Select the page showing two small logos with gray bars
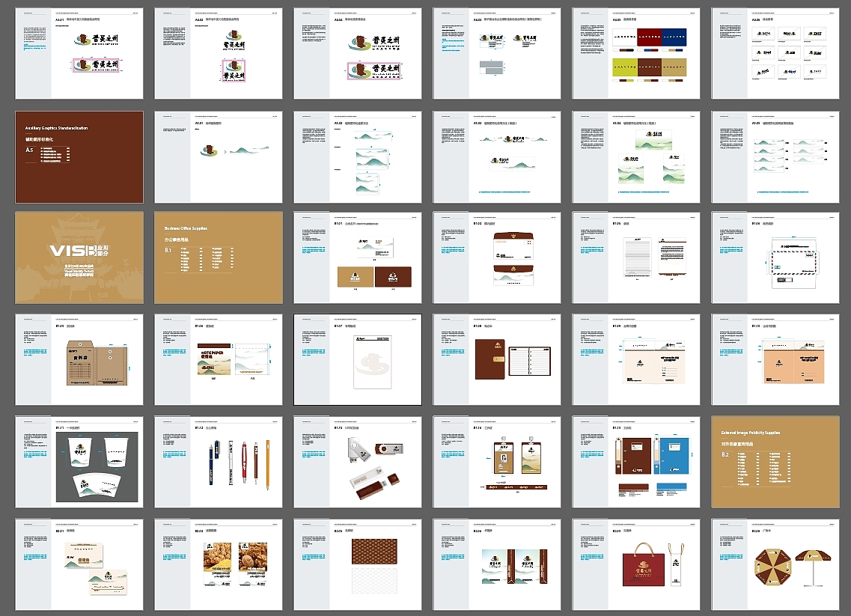This screenshot has width=851, height=616. pyautogui.click(x=496, y=53)
